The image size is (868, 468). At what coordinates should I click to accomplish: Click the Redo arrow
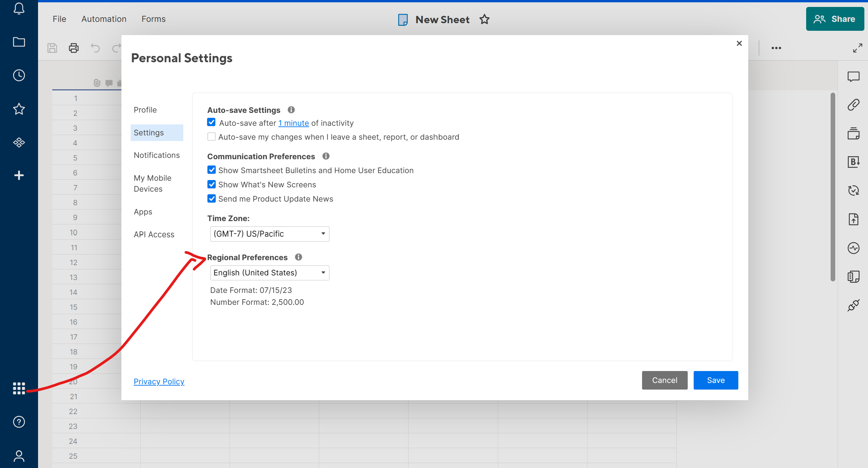click(116, 48)
